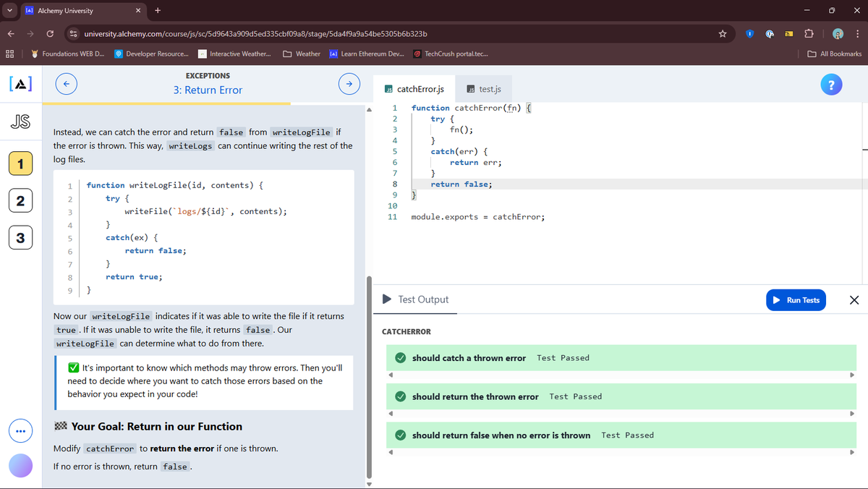Screen dimensions: 868x489
Task: Click the 'function catchError(fn) {' line
Action: point(472,108)
